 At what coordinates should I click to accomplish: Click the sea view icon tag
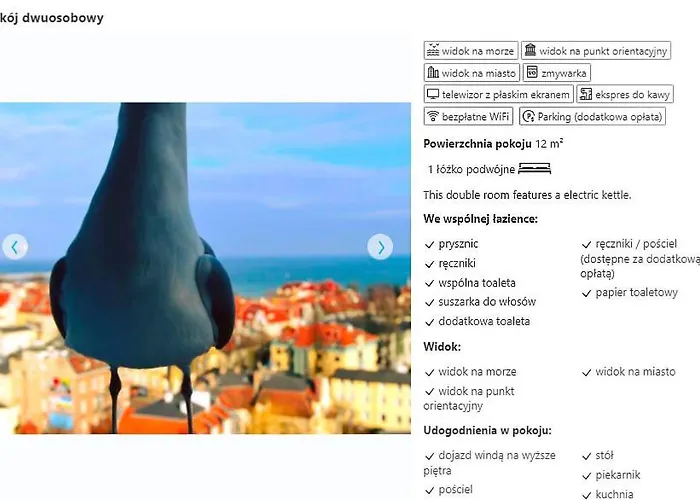click(433, 51)
